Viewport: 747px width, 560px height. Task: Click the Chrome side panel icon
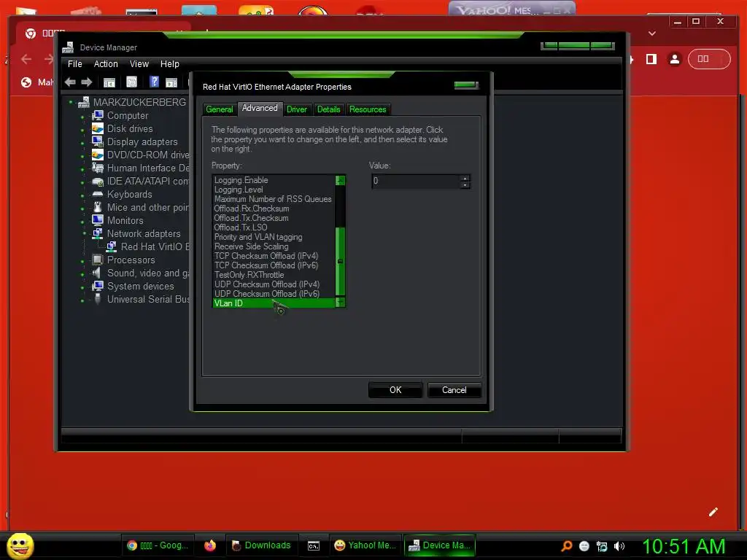click(651, 59)
